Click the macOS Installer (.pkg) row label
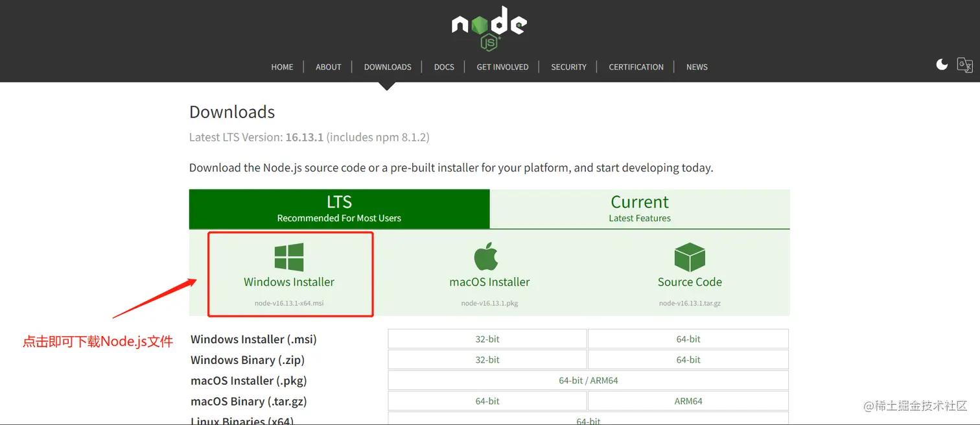Viewport: 980px width, 425px height. click(x=249, y=381)
